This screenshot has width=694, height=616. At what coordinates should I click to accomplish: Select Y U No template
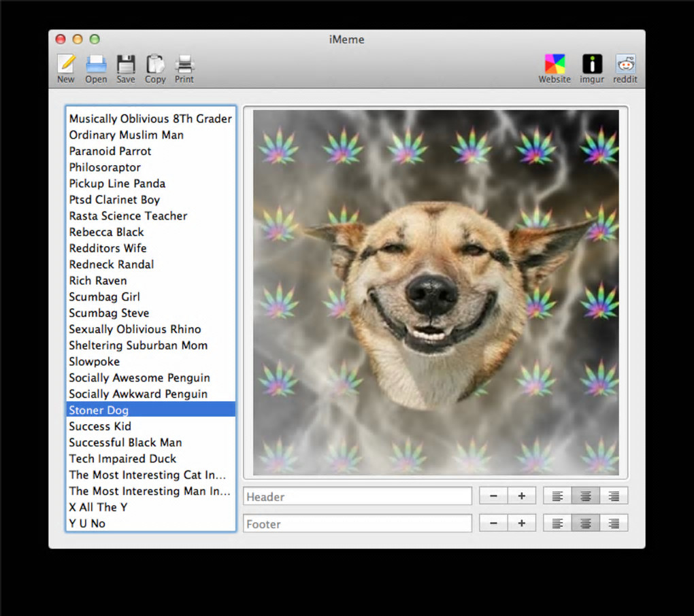150,523
